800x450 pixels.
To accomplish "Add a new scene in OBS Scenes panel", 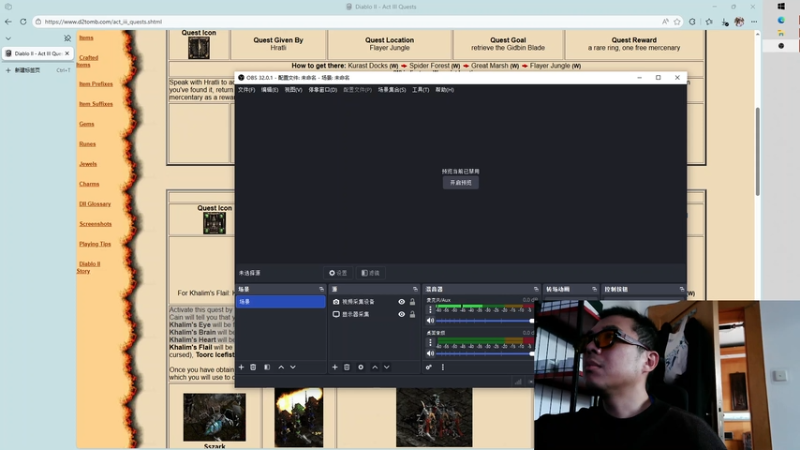I will 241,367.
